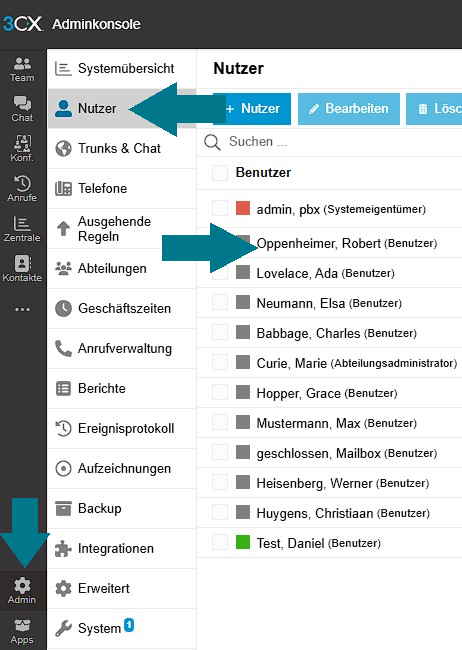Click the Admin gear icon

[22, 591]
